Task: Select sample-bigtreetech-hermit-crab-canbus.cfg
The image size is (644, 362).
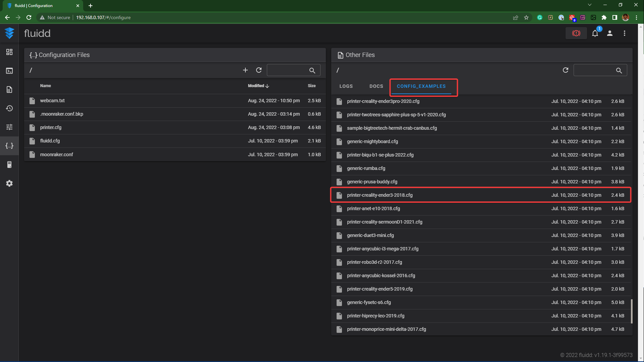Action: [x=481, y=128]
